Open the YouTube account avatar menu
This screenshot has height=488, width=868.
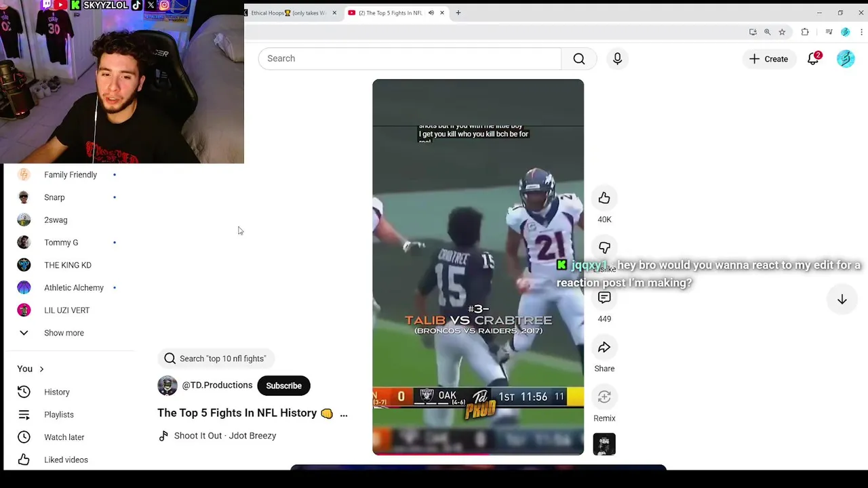pos(846,59)
